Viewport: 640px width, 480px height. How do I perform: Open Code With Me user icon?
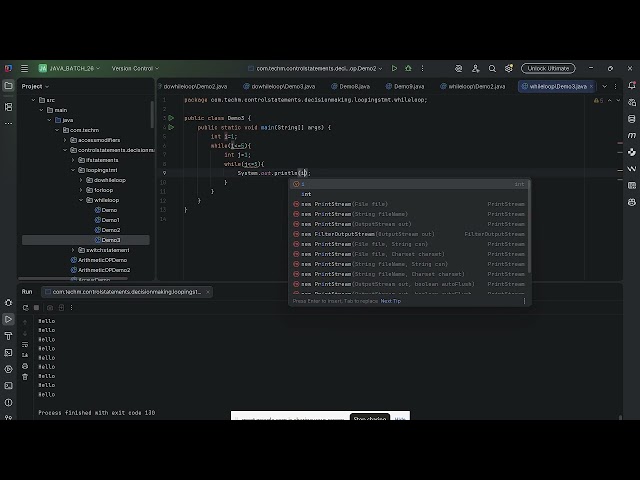tap(476, 69)
